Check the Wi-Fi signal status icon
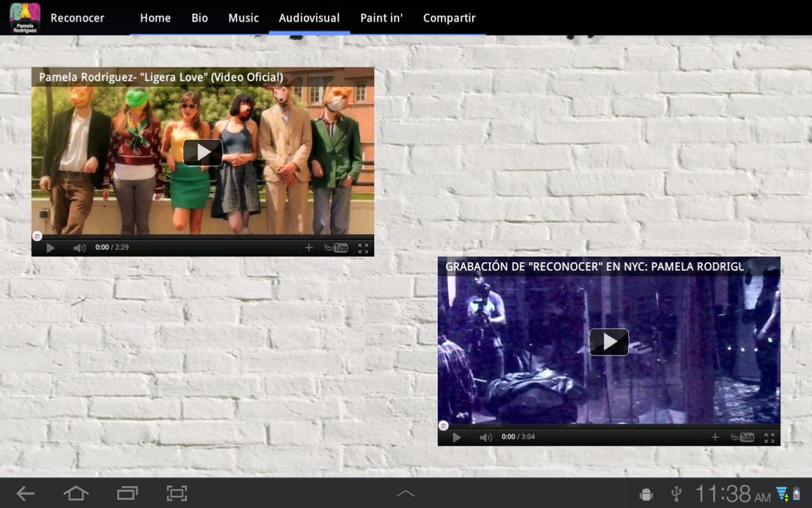The width and height of the screenshot is (812, 508). pyautogui.click(x=782, y=494)
